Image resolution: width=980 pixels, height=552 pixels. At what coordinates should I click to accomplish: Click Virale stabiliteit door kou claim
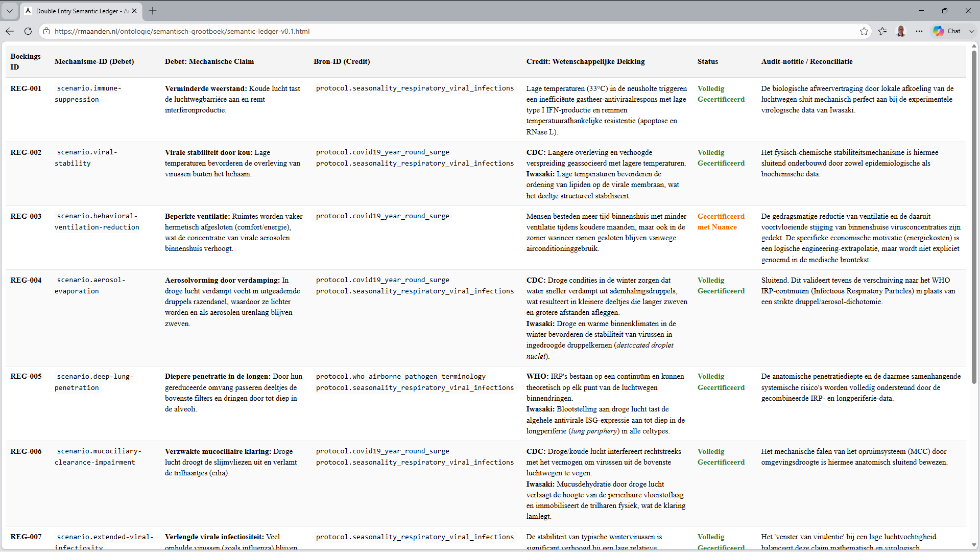(x=233, y=163)
